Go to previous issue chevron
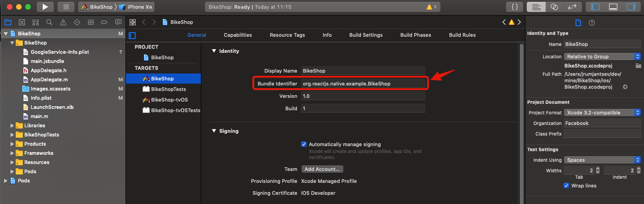 (x=504, y=22)
